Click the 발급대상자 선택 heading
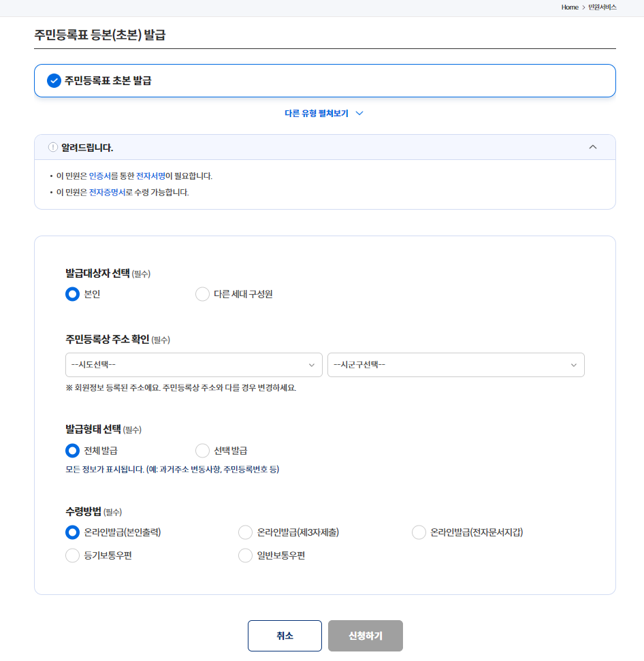 coord(97,273)
